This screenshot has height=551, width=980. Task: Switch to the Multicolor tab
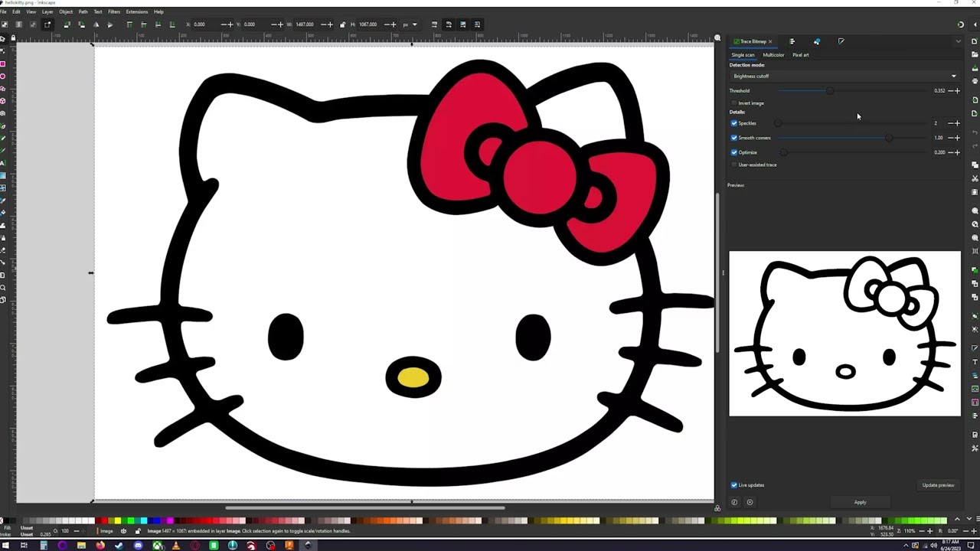773,55
